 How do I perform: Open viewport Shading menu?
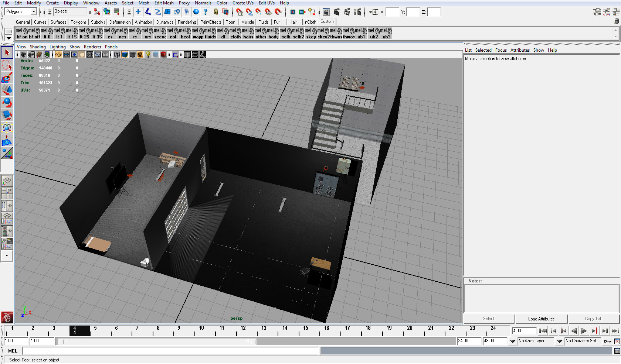pyautogui.click(x=38, y=47)
